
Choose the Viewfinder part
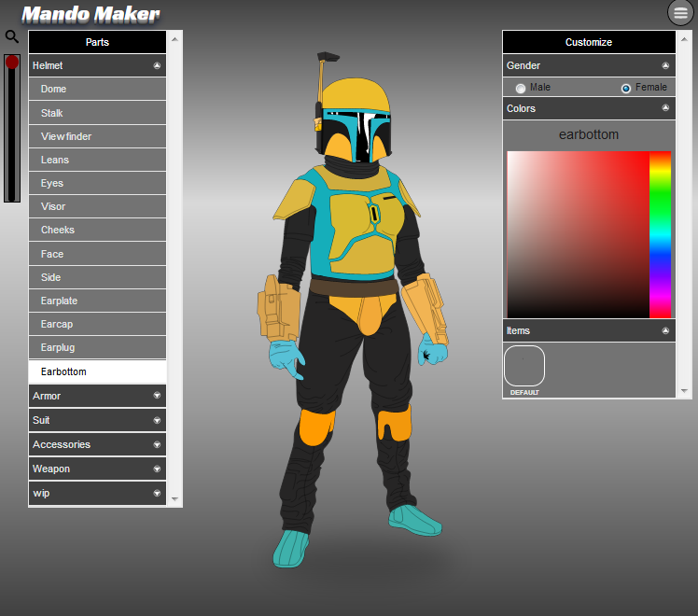[x=97, y=136]
